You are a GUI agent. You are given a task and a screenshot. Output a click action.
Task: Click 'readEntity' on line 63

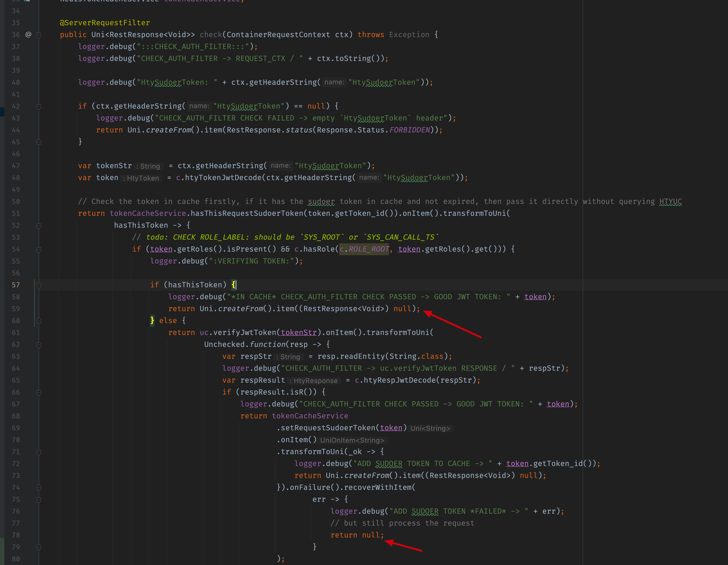point(362,356)
